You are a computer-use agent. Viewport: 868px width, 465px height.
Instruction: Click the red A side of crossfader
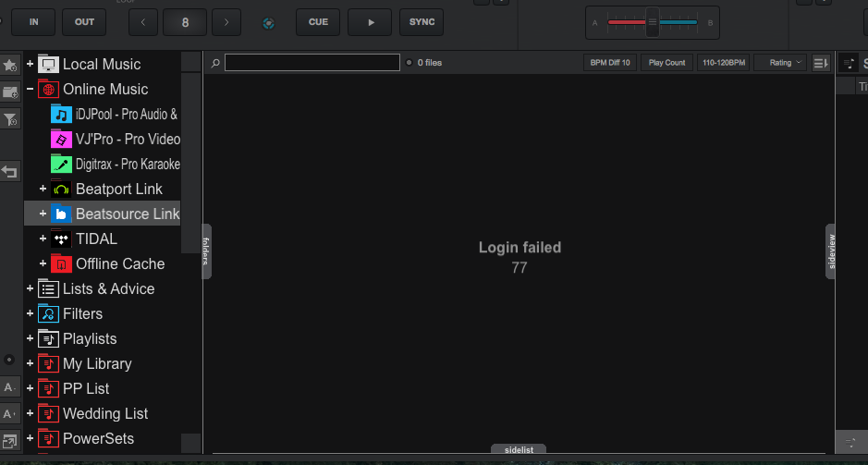point(627,22)
